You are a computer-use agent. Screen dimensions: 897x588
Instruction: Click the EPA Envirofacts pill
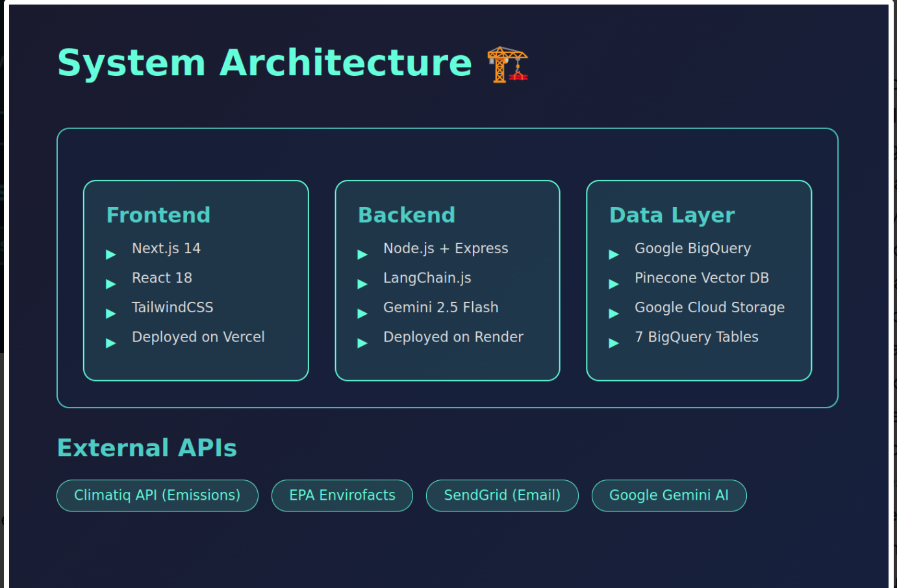pos(342,496)
